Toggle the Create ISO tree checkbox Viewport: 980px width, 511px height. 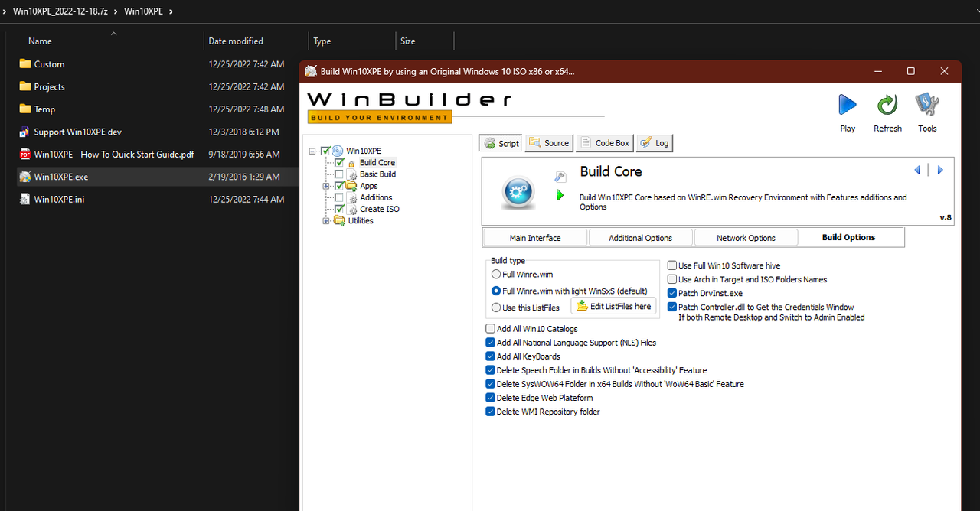pos(339,209)
